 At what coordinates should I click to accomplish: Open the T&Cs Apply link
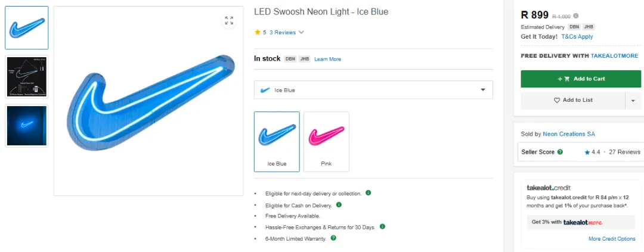pyautogui.click(x=577, y=36)
